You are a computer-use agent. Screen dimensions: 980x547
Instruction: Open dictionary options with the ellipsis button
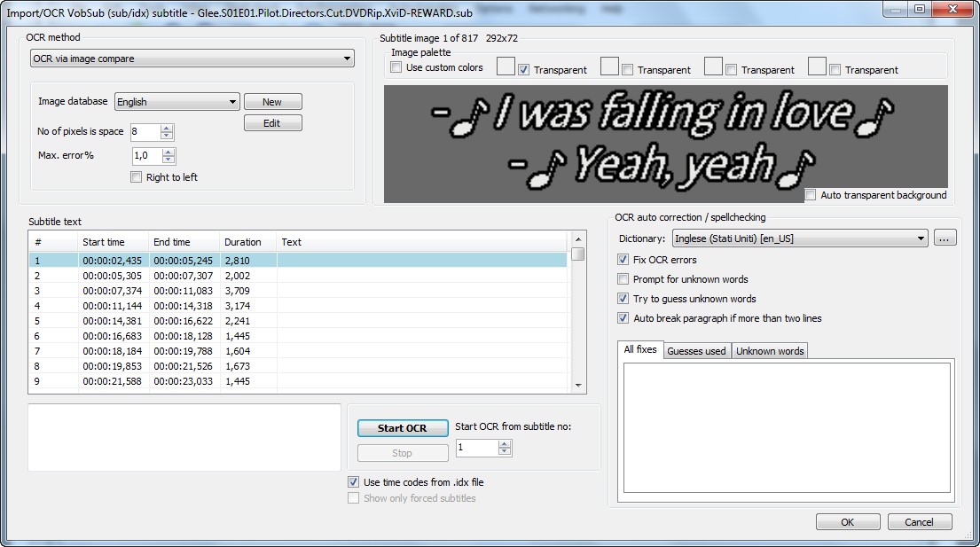coord(945,238)
